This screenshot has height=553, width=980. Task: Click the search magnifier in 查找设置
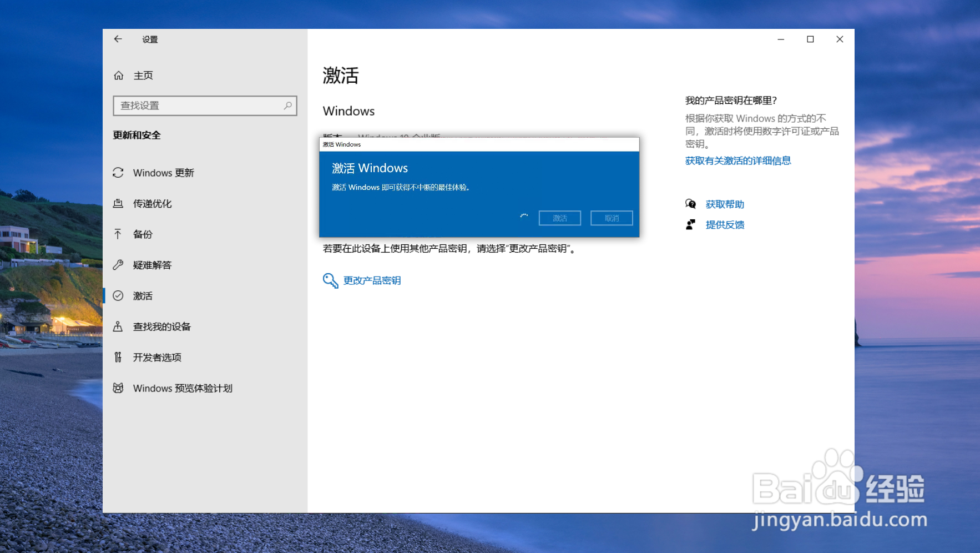[287, 105]
